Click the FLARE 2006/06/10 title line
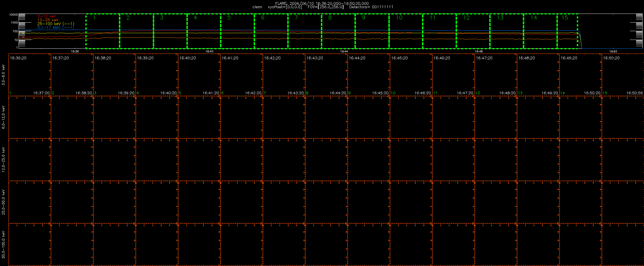The width and height of the screenshot is (644, 266). tap(322, 3)
